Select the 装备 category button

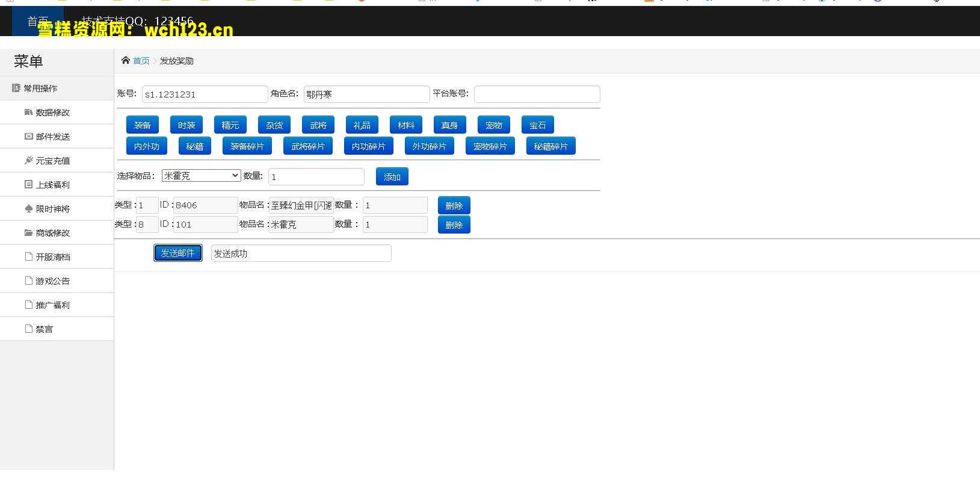[143, 125]
